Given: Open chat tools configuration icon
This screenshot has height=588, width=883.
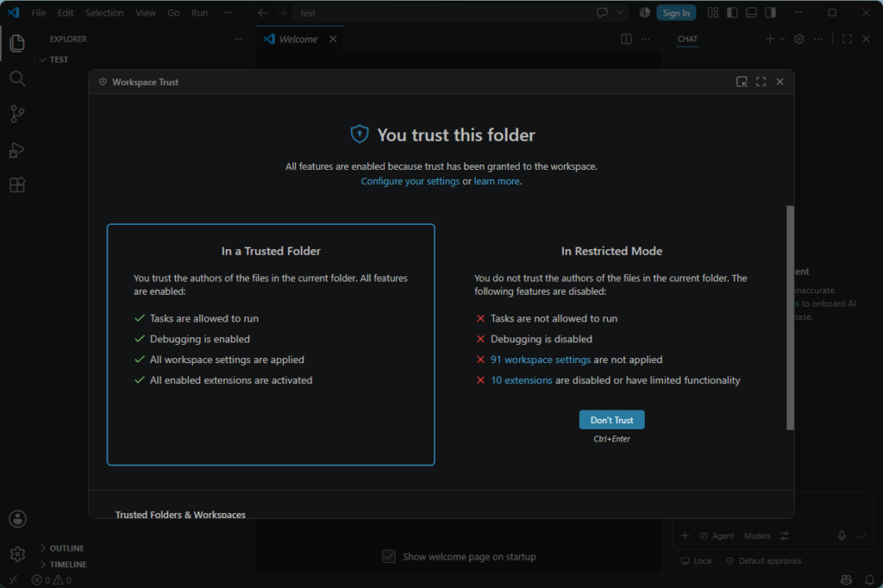Looking at the screenshot, I should (785, 535).
